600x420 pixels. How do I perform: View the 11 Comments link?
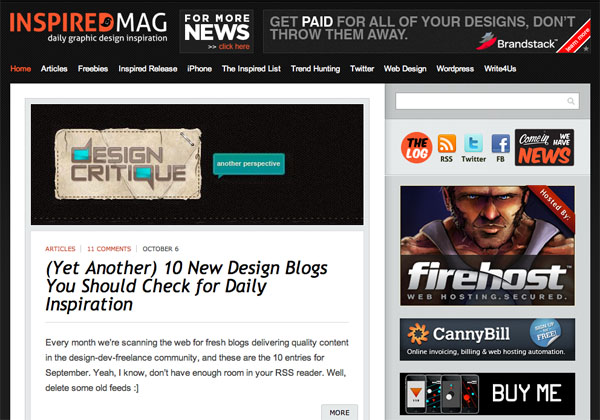109,249
